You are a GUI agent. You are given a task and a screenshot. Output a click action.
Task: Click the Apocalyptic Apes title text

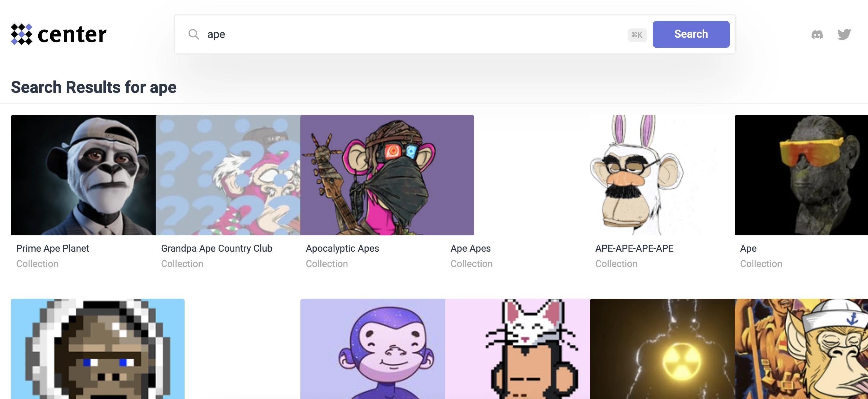click(x=342, y=249)
